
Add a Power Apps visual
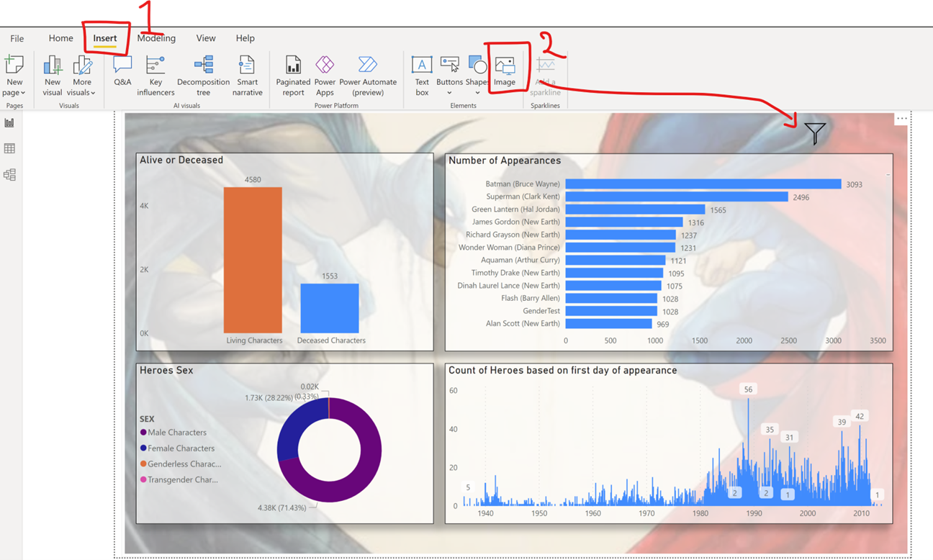point(325,76)
